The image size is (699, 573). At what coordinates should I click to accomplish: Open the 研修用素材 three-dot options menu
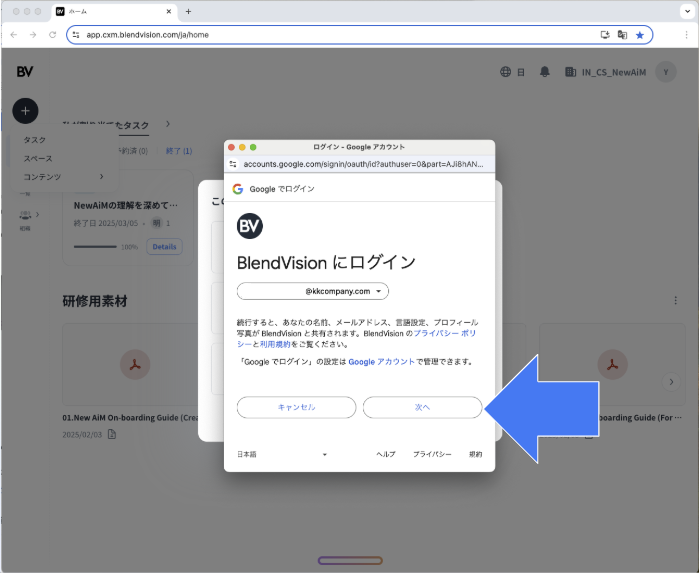(x=675, y=301)
